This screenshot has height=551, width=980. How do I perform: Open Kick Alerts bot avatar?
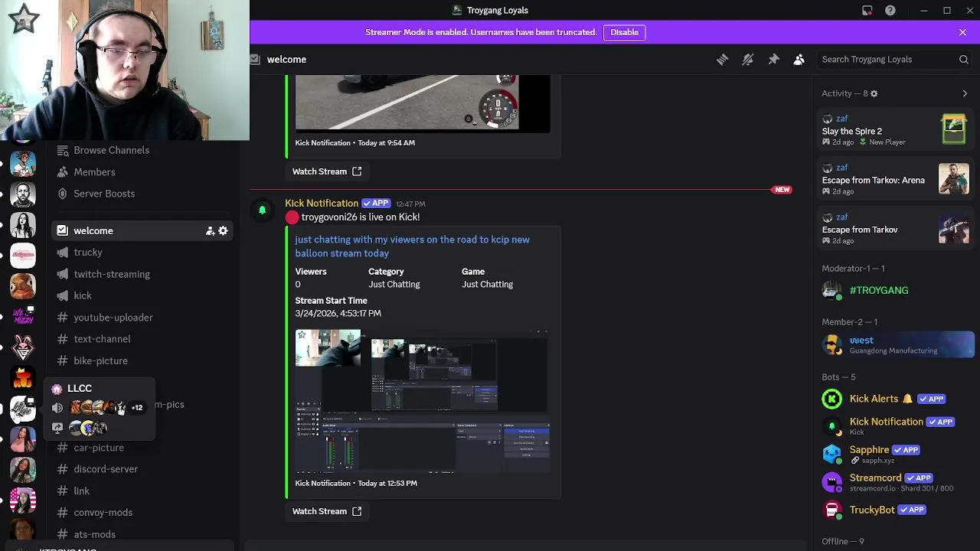pos(831,399)
